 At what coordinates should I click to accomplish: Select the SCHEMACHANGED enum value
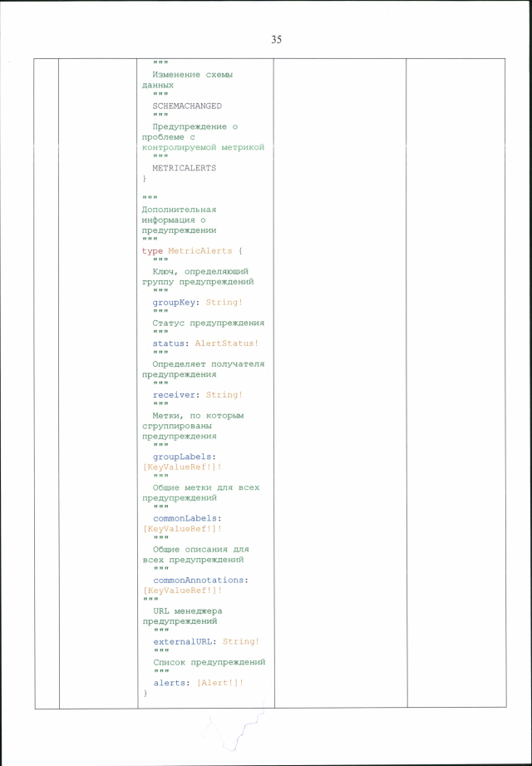[186, 106]
